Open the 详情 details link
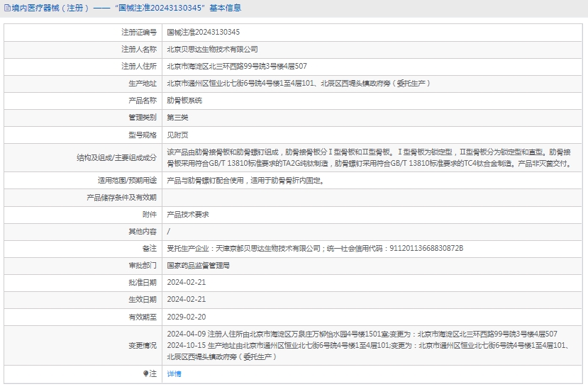The image size is (588, 389). [174, 373]
